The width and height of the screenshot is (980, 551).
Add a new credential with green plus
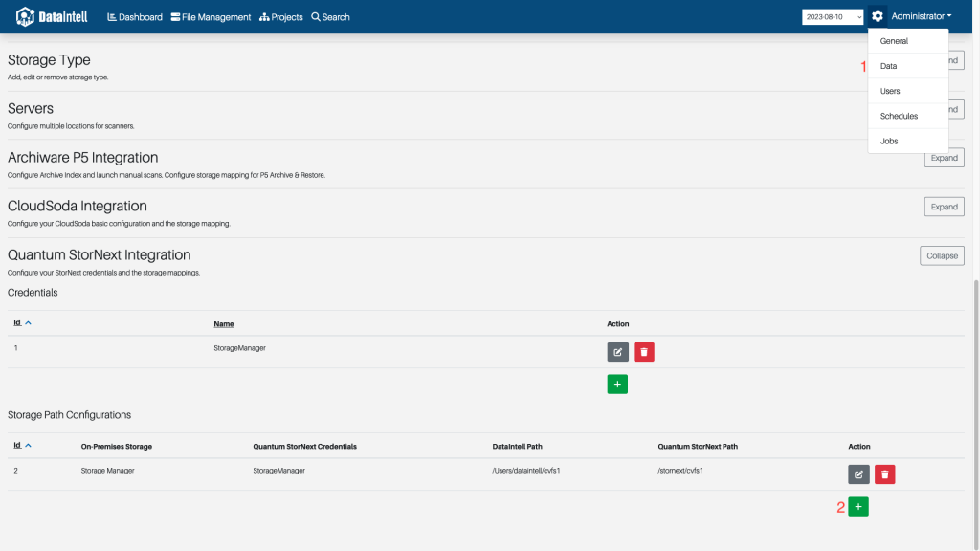617,385
